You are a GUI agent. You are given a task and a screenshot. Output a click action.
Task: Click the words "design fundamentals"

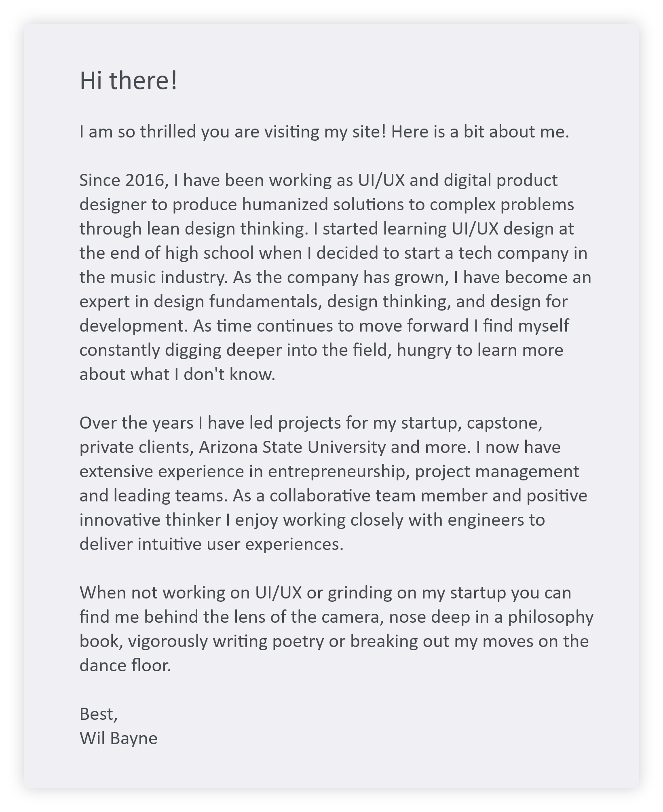[x=237, y=302]
